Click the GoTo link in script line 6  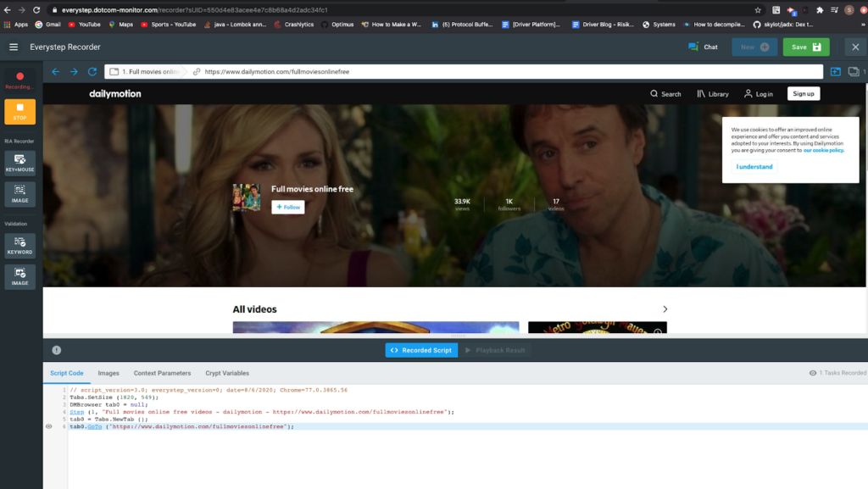point(95,426)
